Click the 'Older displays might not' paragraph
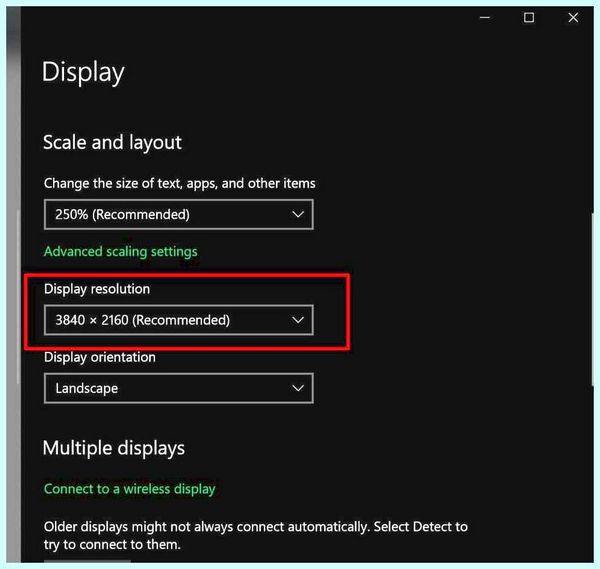Viewport: 600px width, 569px height. click(256, 536)
